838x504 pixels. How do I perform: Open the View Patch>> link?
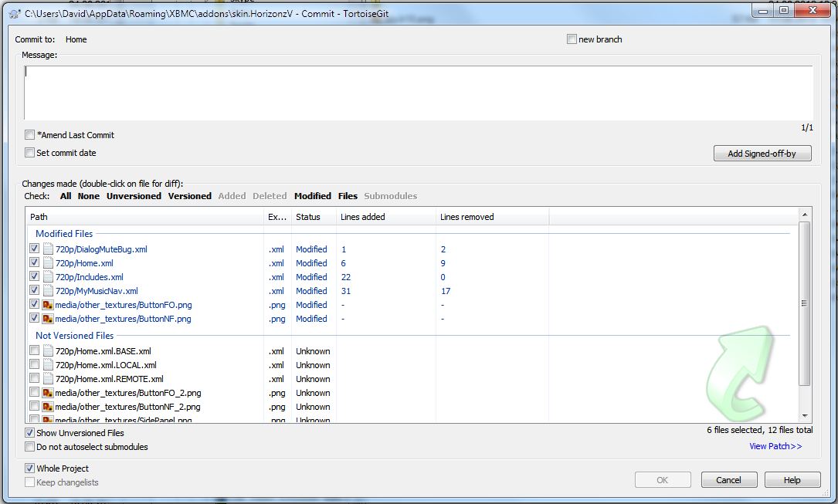click(x=775, y=446)
